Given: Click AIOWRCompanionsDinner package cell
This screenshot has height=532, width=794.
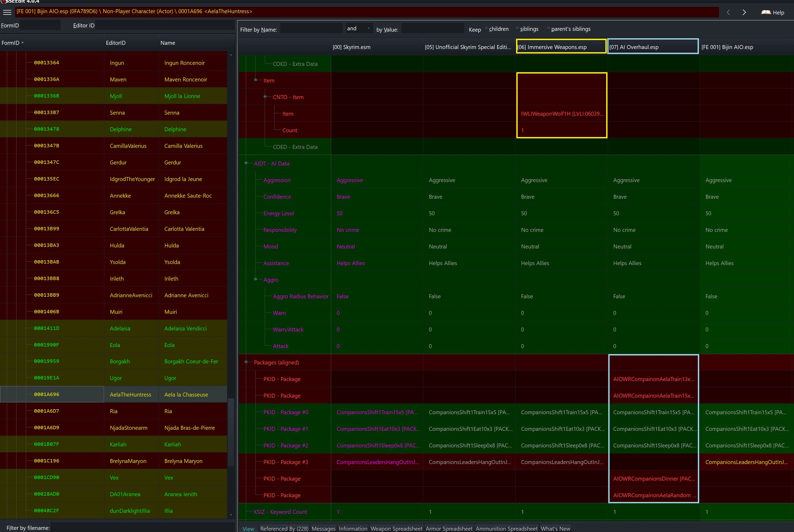Looking at the screenshot, I should (x=654, y=479).
